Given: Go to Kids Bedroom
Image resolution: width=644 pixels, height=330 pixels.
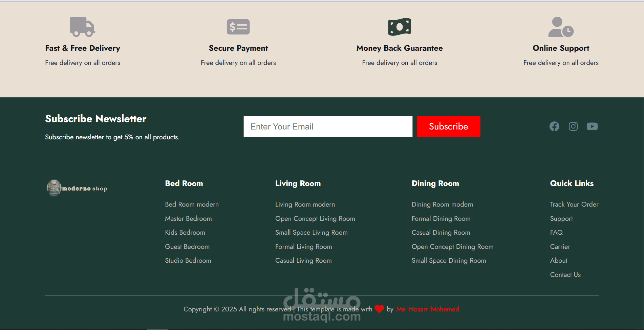Looking at the screenshot, I should [x=185, y=232].
